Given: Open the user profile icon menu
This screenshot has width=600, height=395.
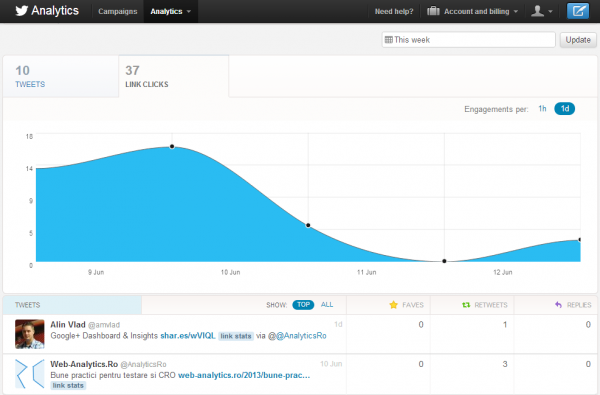Looking at the screenshot, I should pos(537,11).
